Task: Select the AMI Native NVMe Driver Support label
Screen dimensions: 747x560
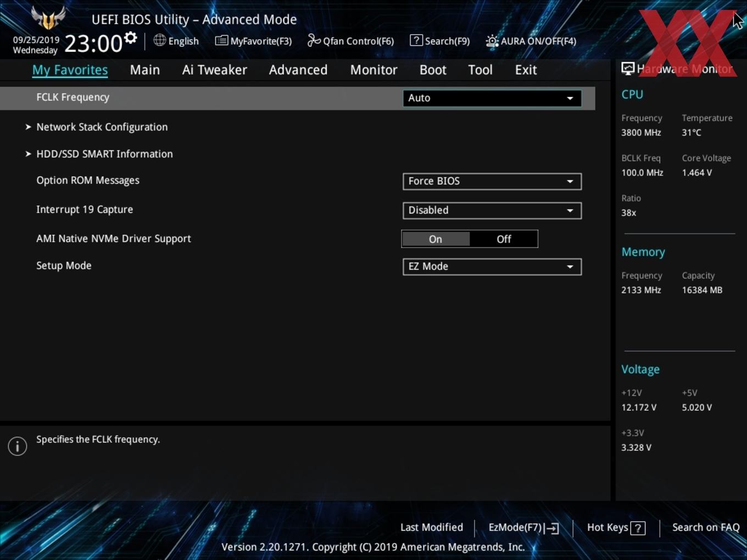Action: [114, 238]
